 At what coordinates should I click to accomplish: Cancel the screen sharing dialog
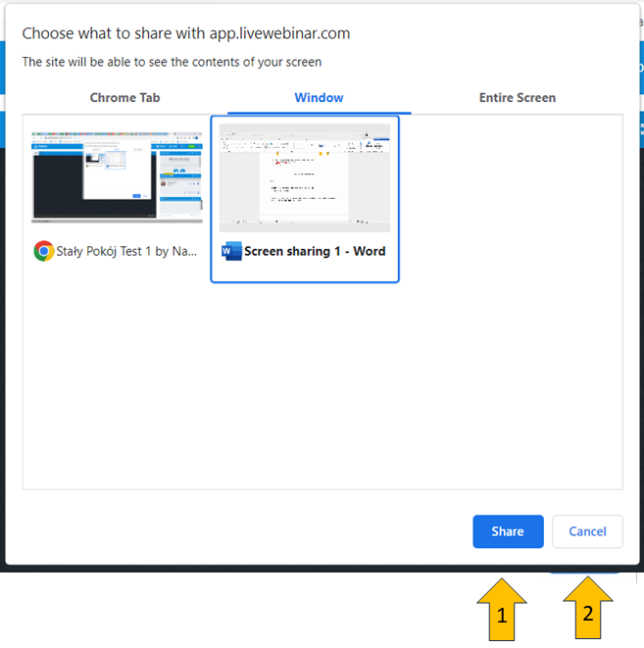coord(587,531)
